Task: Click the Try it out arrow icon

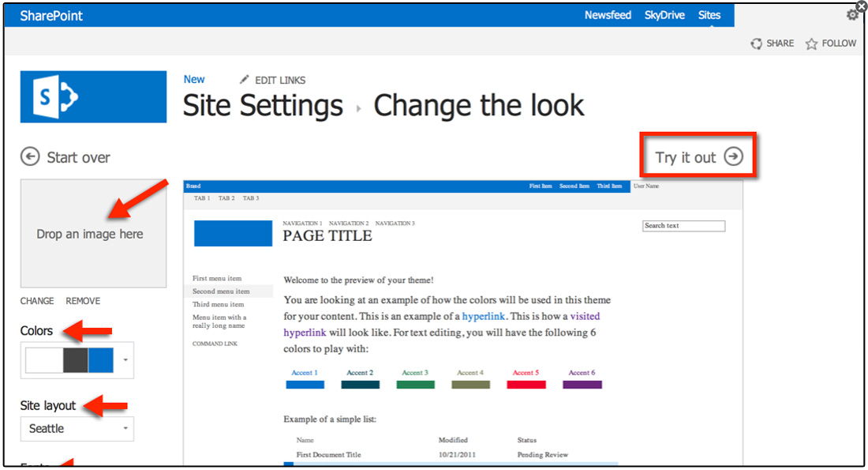Action: [x=734, y=156]
